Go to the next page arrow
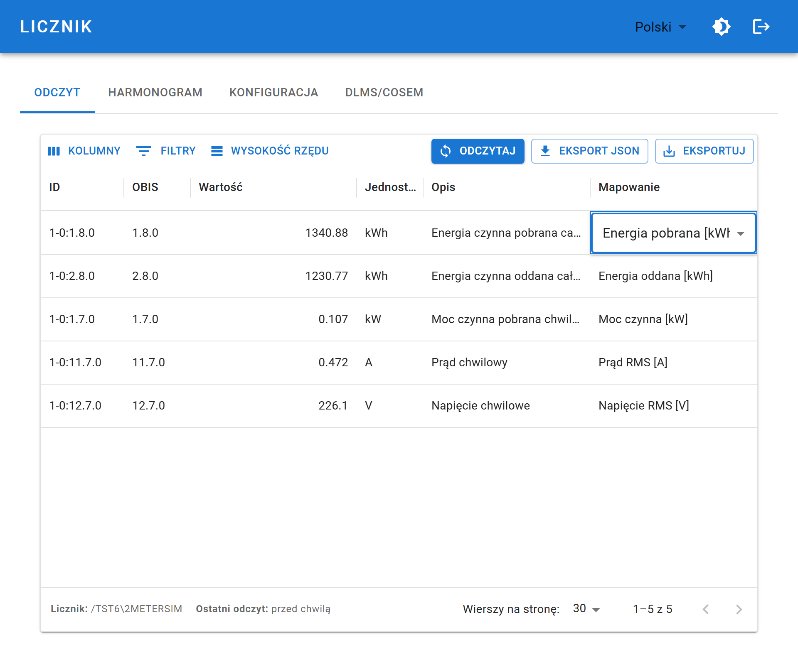The height and width of the screenshot is (672, 798). tap(739, 609)
